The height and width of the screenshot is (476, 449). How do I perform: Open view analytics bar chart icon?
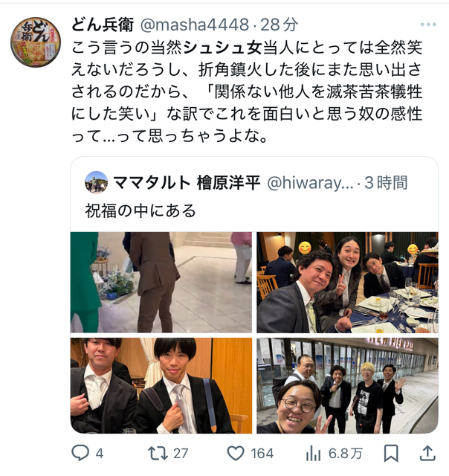tap(314, 454)
